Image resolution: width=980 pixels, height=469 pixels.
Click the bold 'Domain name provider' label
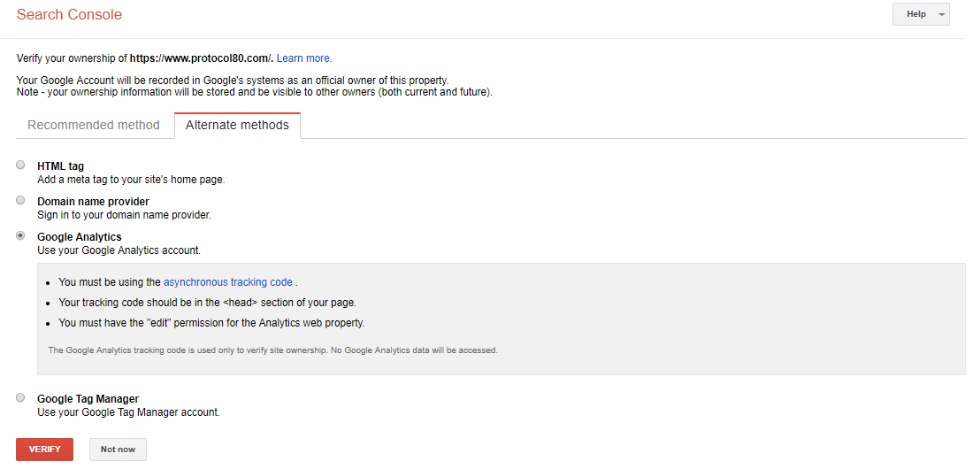[93, 202]
